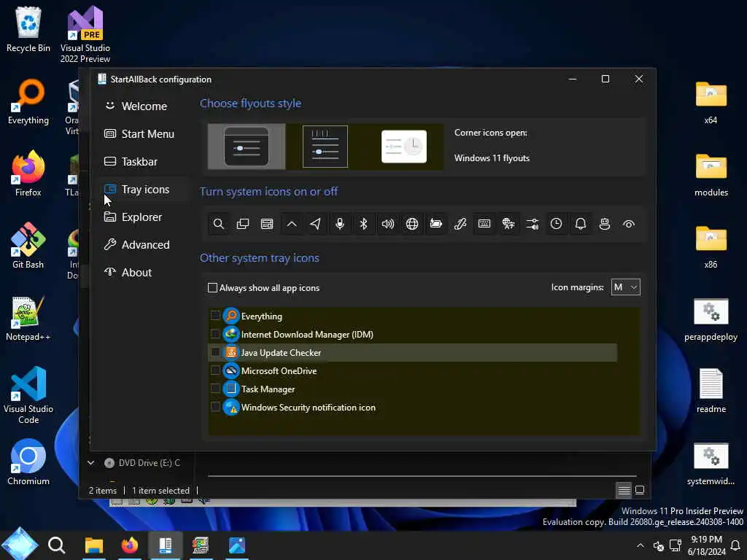Check the Windows Security notification icon box
The image size is (747, 560).
coord(215,407)
